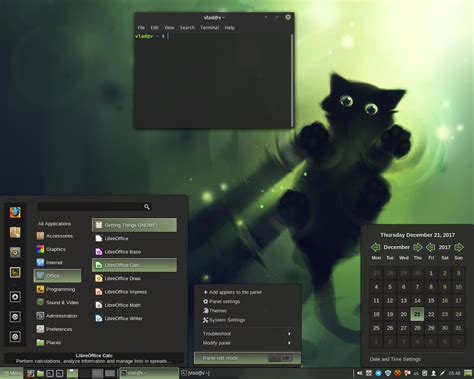The width and height of the screenshot is (474, 379).
Task: Select December 21 in the calendar
Action: [x=417, y=314]
